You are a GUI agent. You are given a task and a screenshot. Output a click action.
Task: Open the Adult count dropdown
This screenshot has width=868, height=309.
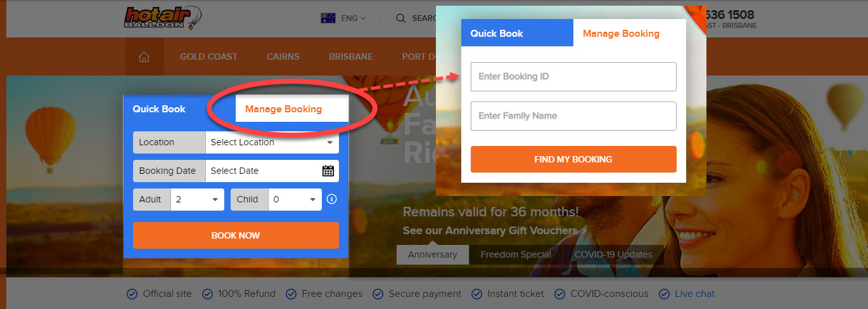coord(198,199)
